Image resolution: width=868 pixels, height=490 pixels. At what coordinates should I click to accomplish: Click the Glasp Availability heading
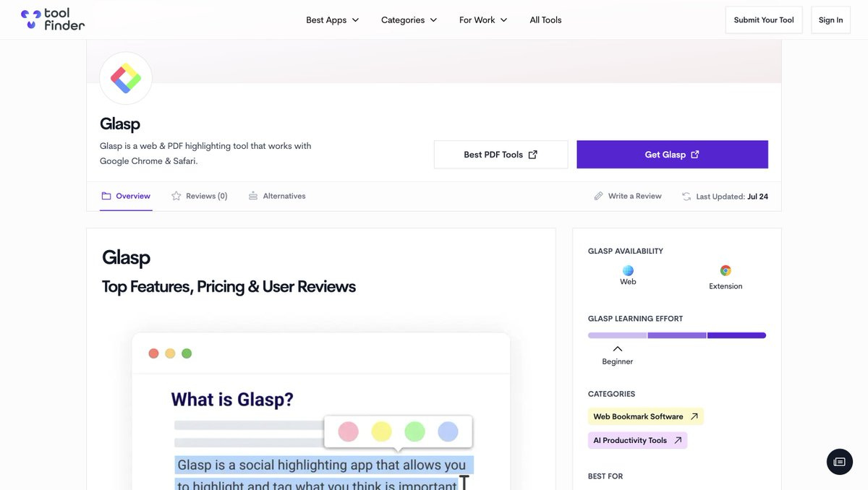pos(626,252)
